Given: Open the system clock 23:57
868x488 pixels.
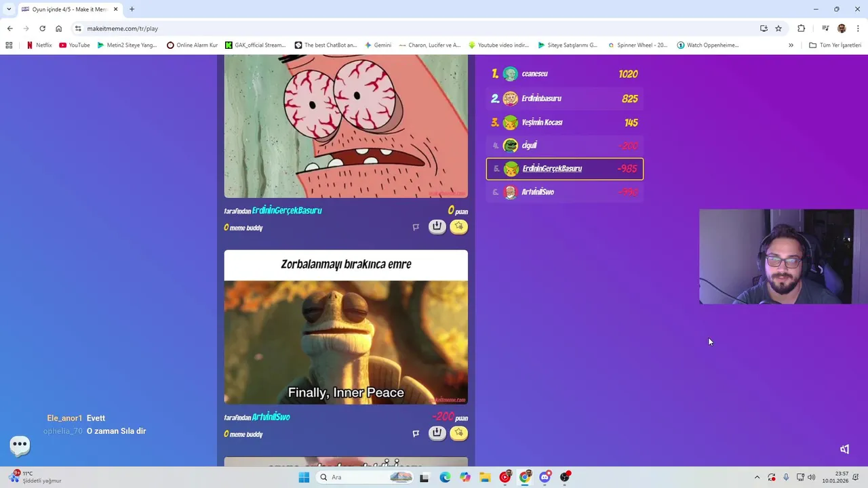Looking at the screenshot, I should coord(835,477).
